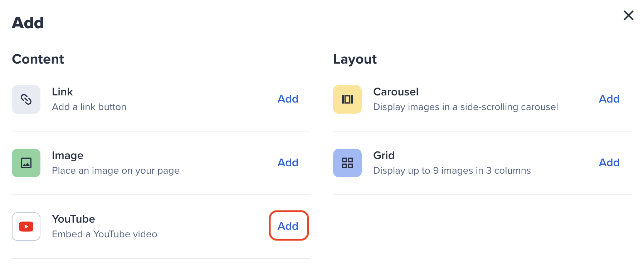Click the chain link icon
The width and height of the screenshot is (644, 268).
tap(26, 99)
